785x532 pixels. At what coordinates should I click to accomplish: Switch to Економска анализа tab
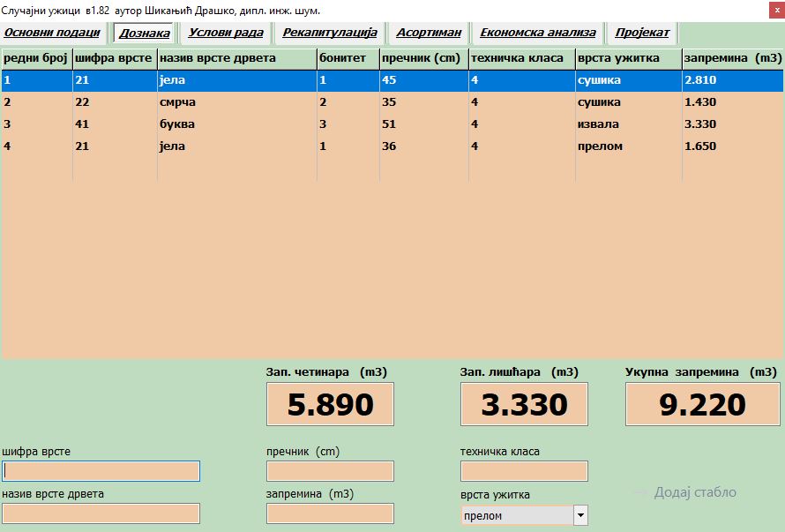538,33
